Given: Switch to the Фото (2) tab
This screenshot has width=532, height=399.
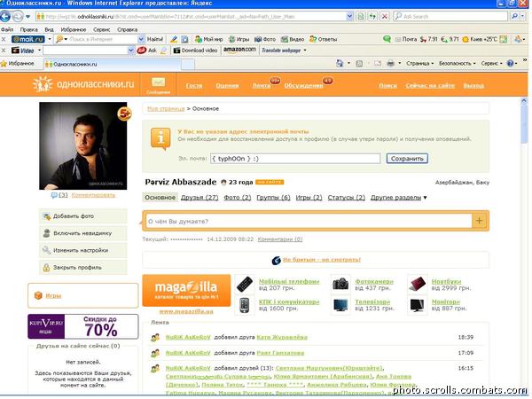Looking at the screenshot, I should [238, 198].
